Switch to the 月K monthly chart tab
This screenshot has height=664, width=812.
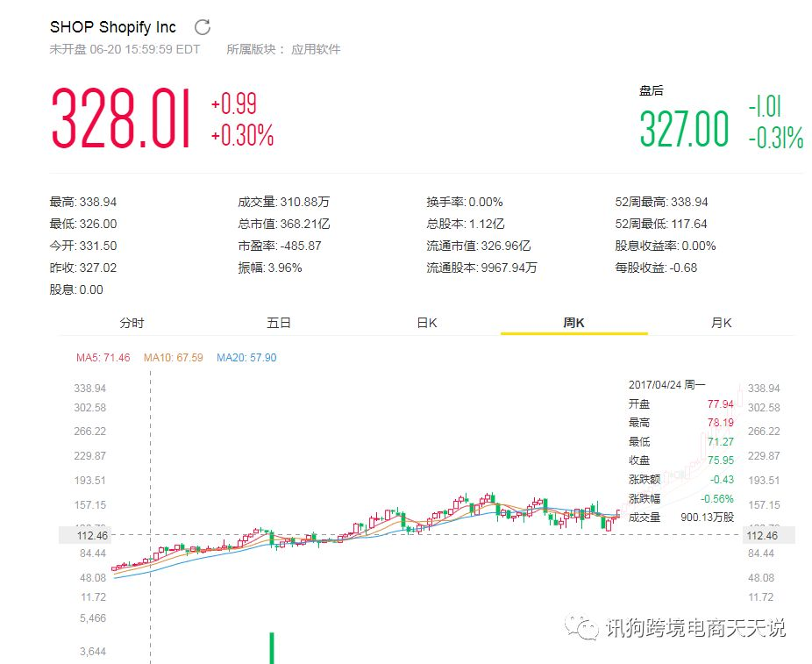click(721, 323)
